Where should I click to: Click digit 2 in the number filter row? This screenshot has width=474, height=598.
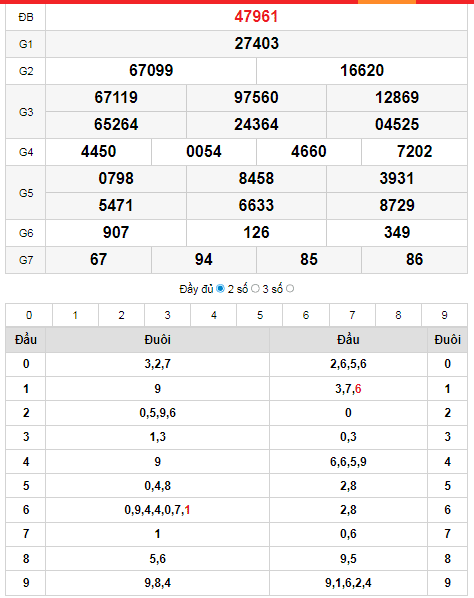pyautogui.click(x=121, y=315)
